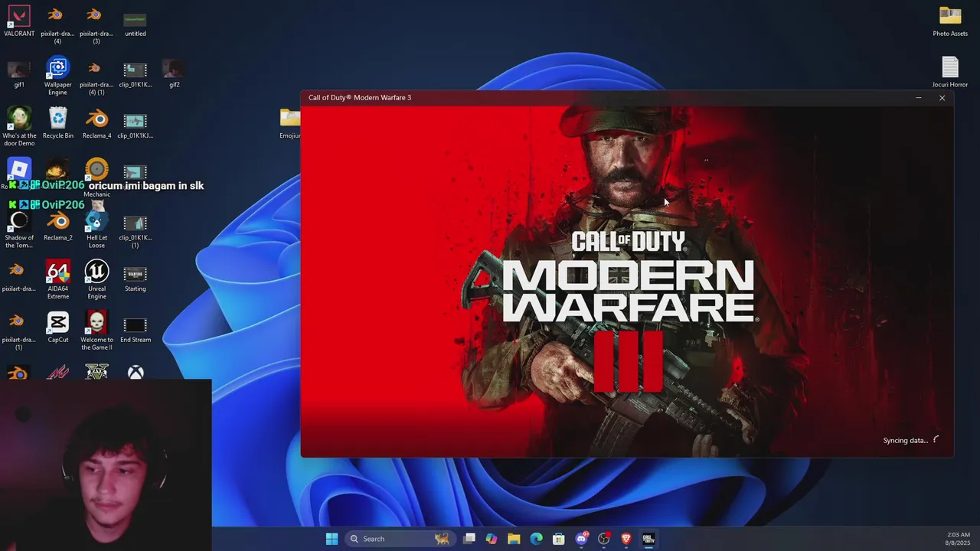This screenshot has width=980, height=551.
Task: Open Microsoft Store from the taskbar
Action: tap(559, 539)
